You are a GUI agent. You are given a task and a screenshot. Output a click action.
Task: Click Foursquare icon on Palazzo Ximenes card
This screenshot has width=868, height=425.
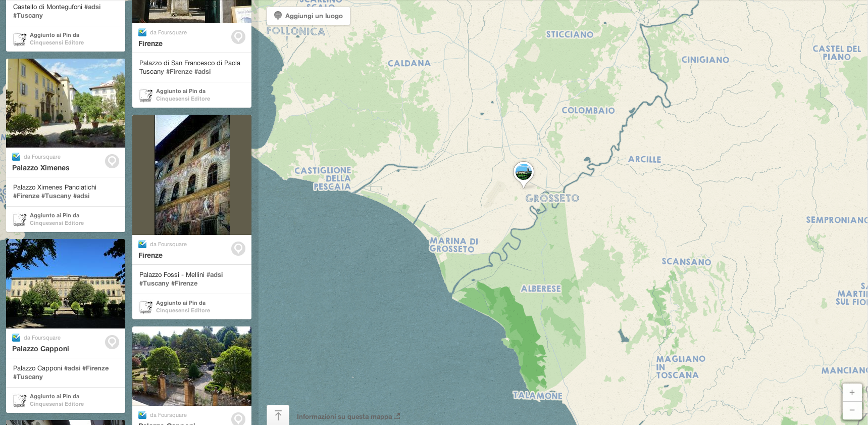(x=16, y=157)
